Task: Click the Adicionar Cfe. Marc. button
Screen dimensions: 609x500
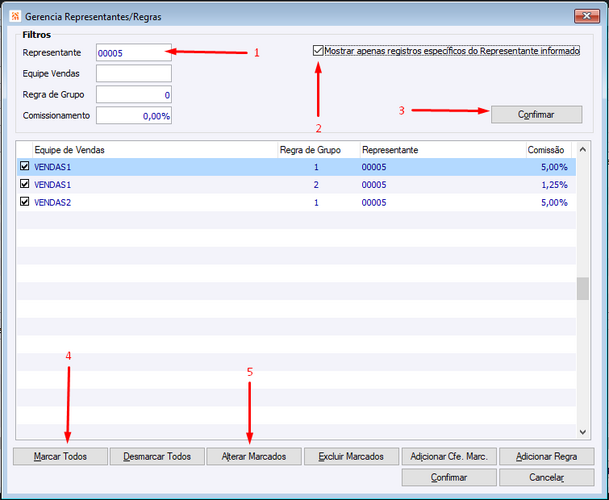Action: (x=449, y=456)
